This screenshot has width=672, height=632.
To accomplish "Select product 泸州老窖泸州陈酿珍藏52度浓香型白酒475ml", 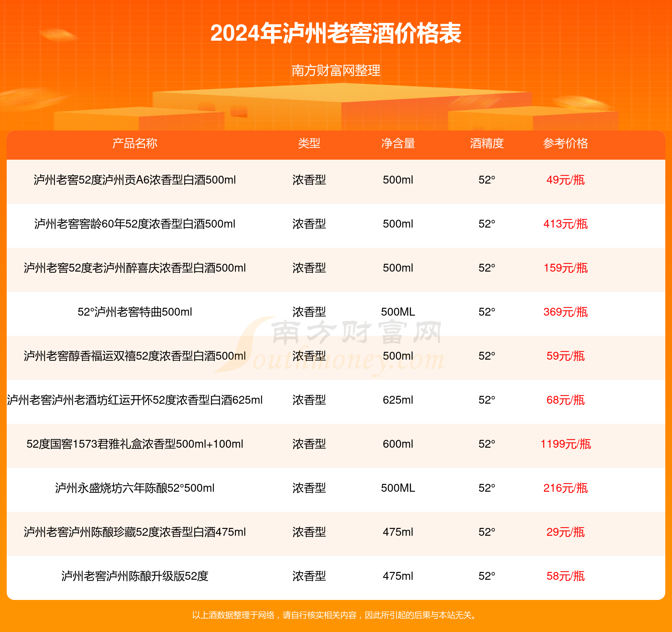I will (135, 532).
